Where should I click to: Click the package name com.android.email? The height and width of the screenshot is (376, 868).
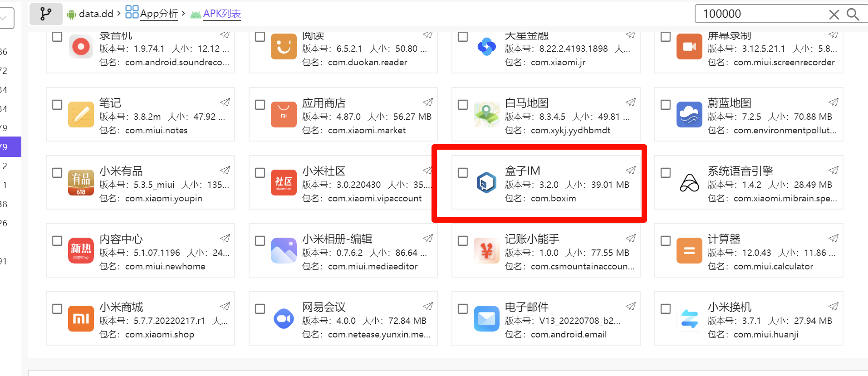[569, 334]
